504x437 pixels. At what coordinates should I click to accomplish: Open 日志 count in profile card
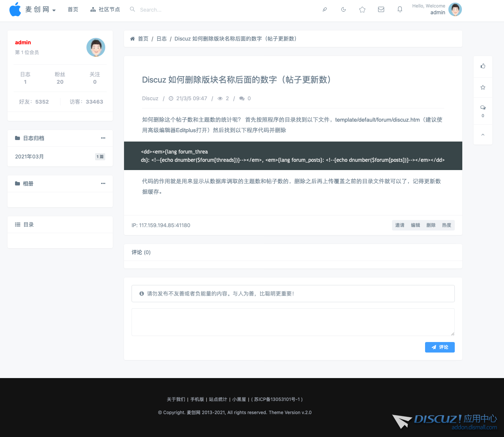coord(25,78)
